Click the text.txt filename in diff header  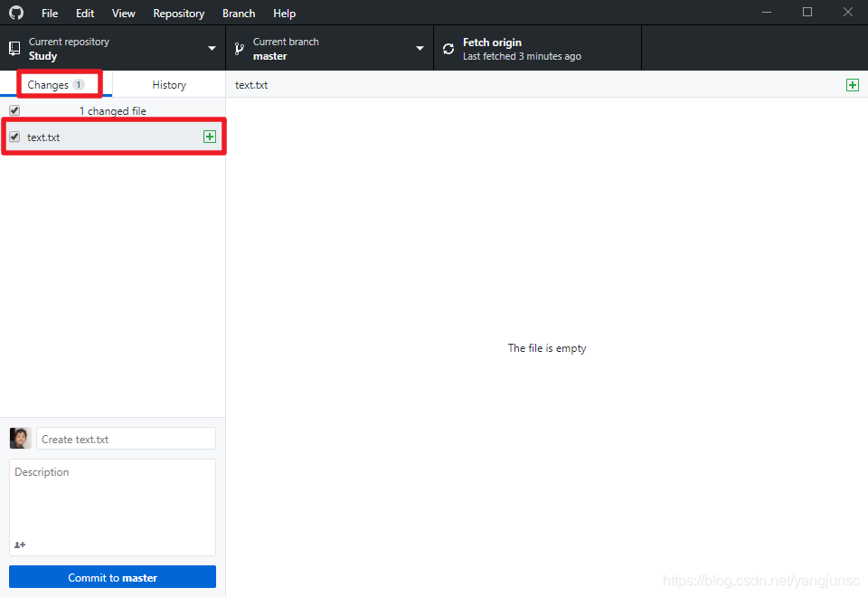point(251,85)
